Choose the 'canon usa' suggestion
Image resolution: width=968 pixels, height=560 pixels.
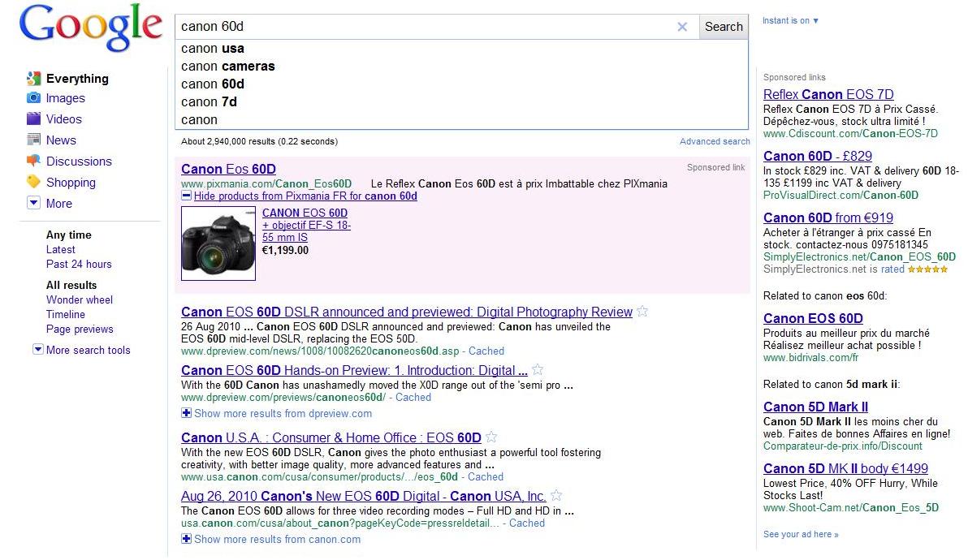pyautogui.click(x=462, y=48)
